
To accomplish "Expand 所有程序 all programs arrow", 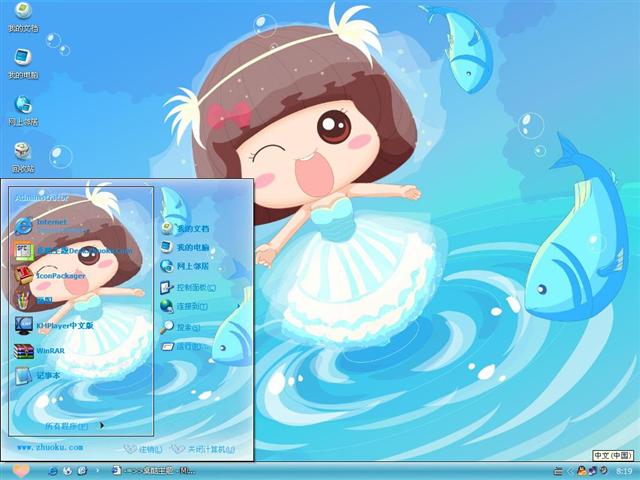I will coord(102,426).
